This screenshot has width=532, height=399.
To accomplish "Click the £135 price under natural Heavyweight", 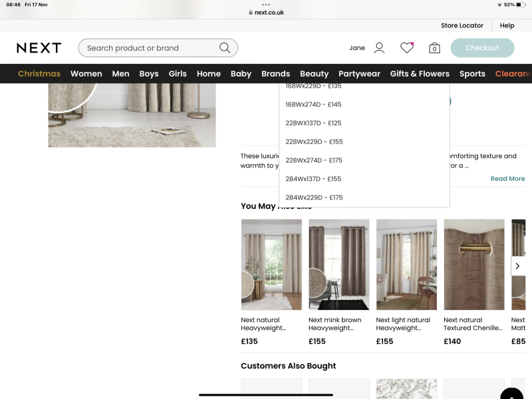I will [249, 341].
